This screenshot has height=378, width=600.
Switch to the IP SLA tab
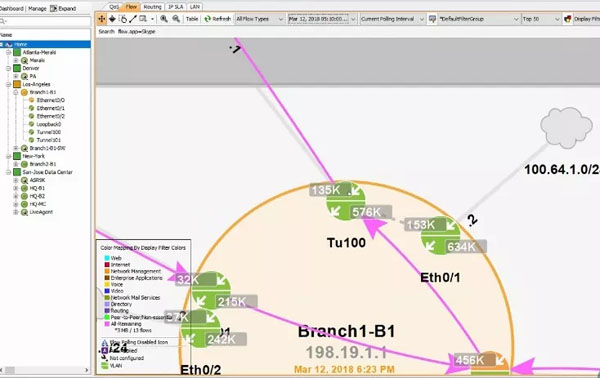click(x=176, y=7)
